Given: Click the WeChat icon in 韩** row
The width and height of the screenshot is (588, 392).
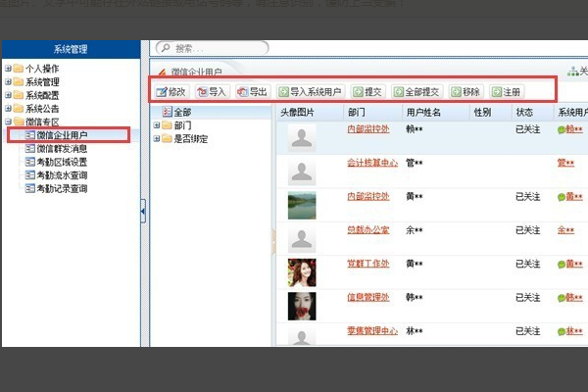Looking at the screenshot, I should click(x=562, y=298).
